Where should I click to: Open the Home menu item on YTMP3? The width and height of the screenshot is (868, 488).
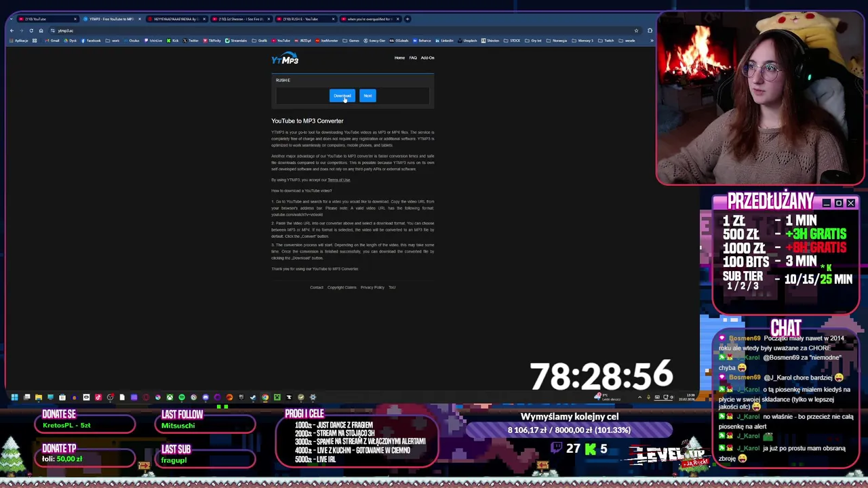pos(399,58)
